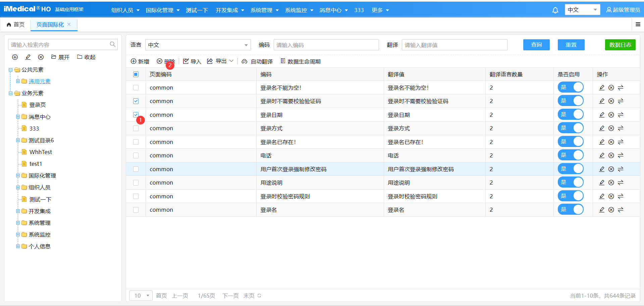
Task: Open the 国际化管理 top menu
Action: (x=163, y=10)
